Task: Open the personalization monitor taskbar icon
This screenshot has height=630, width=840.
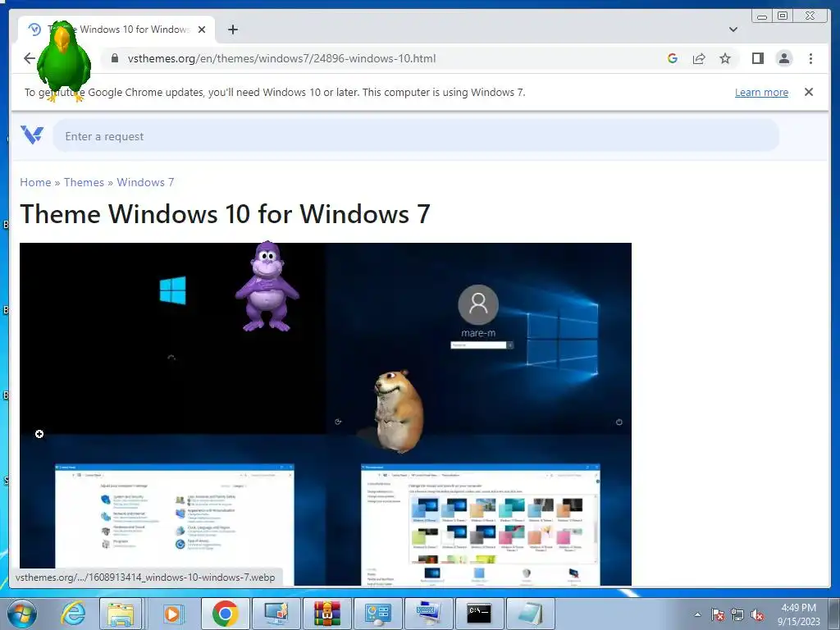Action: tap(276, 614)
